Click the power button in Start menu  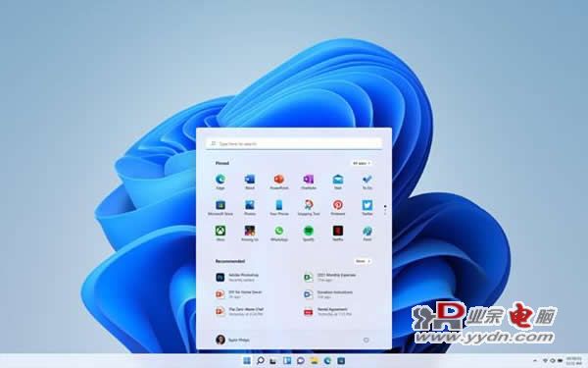coord(366,340)
